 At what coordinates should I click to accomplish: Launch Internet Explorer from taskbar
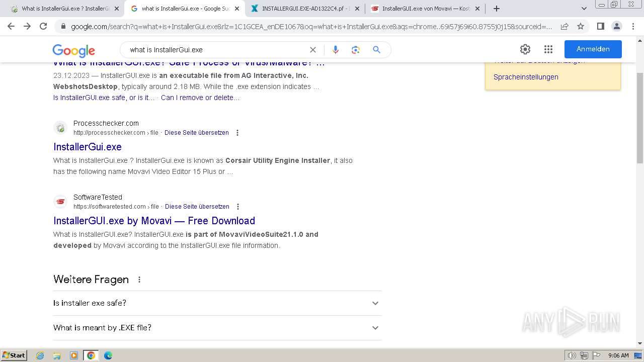coord(40,355)
